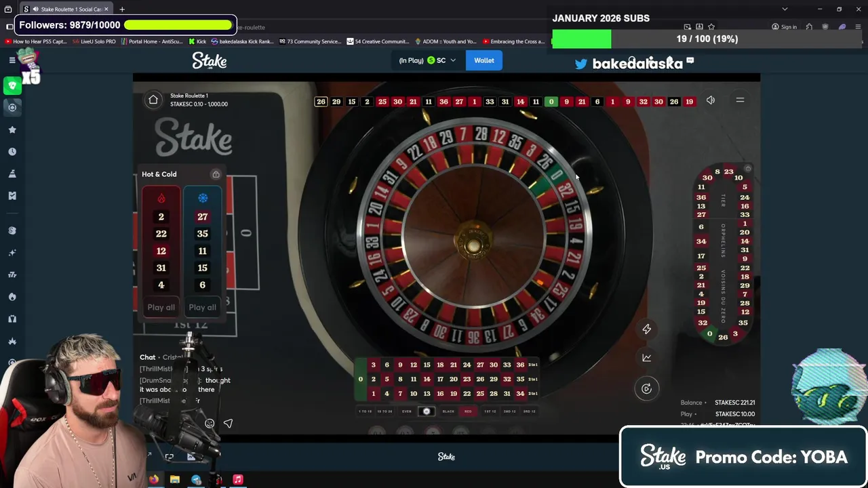Click the Stake logo in header

[210, 60]
